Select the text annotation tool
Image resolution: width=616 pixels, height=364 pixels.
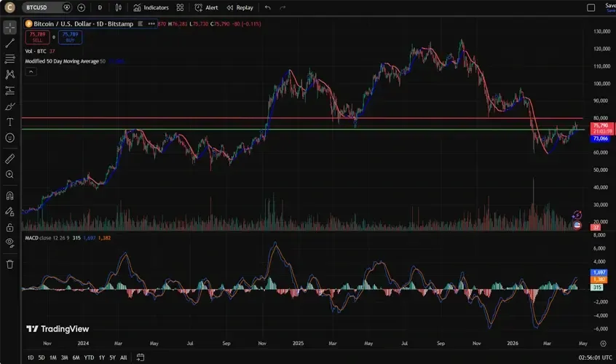[x=9, y=122]
